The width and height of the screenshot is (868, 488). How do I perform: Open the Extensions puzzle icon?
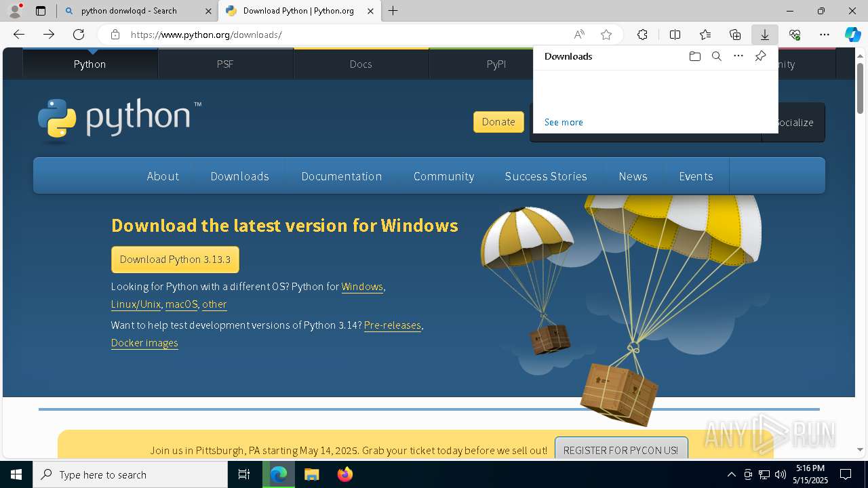[642, 35]
